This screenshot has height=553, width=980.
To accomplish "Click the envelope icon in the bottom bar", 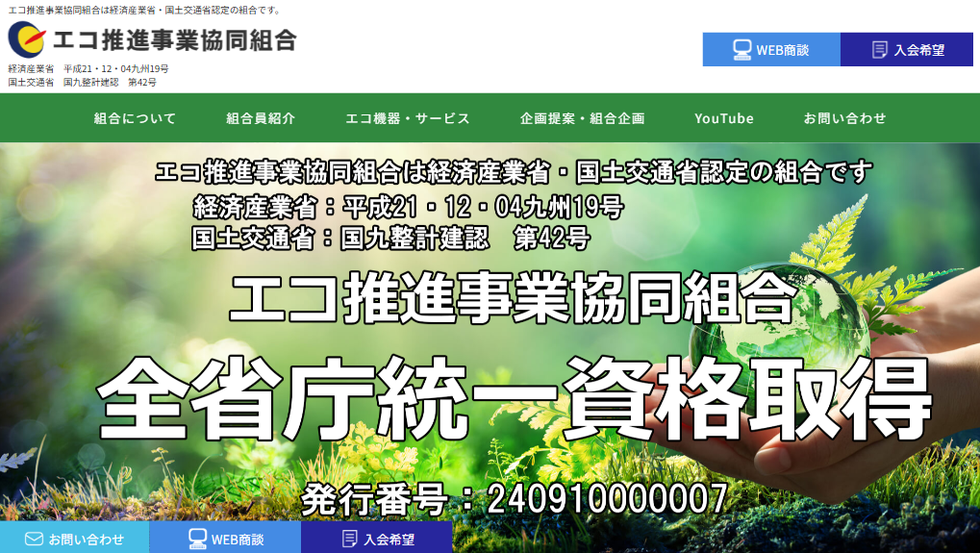I will [34, 539].
